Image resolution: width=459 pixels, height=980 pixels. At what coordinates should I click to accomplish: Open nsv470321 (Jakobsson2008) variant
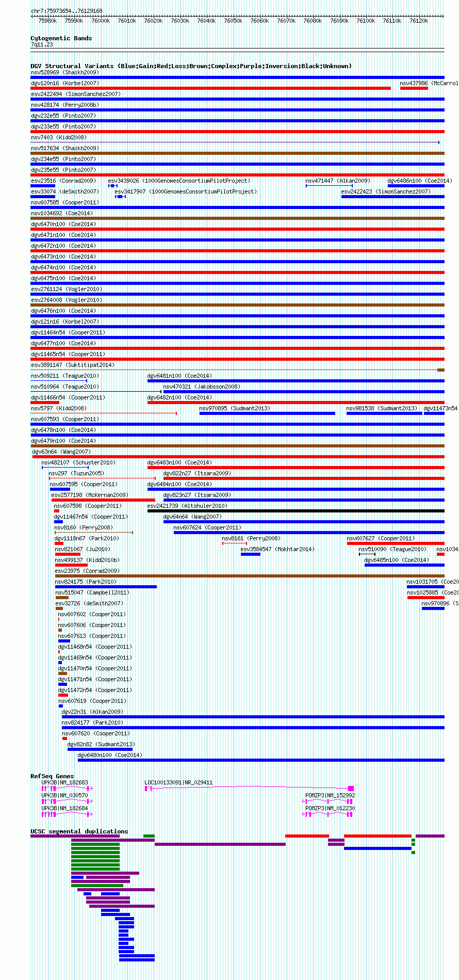[x=202, y=387]
